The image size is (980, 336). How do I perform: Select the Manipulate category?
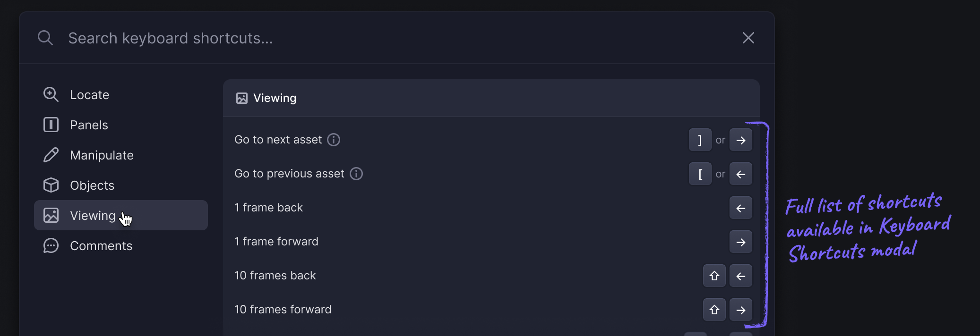(102, 155)
